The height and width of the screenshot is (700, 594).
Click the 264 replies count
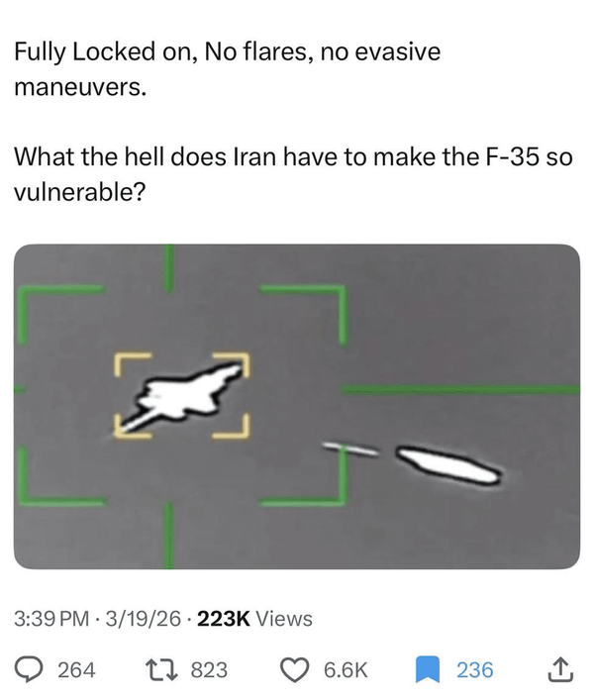click(76, 670)
